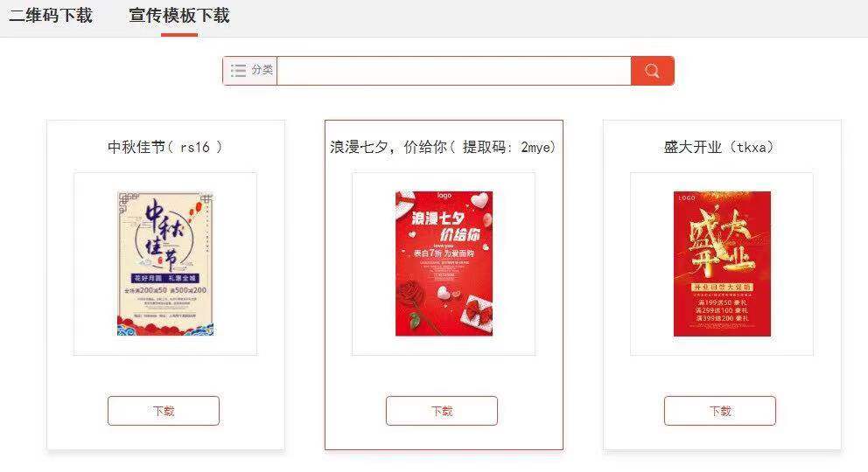Download the 浪漫七夕 template
This screenshot has width=868, height=472.
[442, 411]
